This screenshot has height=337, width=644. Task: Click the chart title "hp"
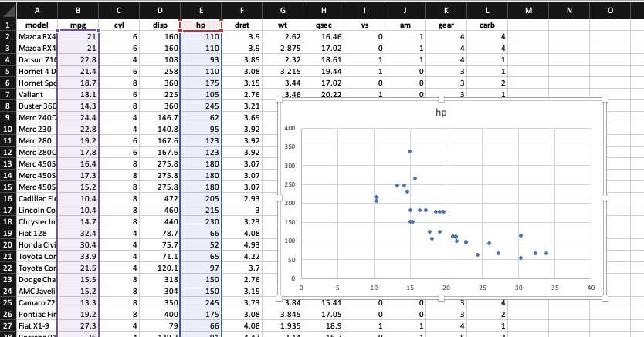click(x=441, y=113)
